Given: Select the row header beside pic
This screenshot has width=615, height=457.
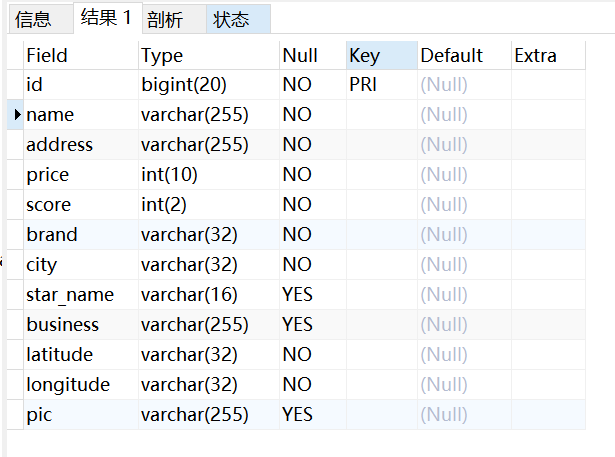Looking at the screenshot, I should click(x=15, y=415).
